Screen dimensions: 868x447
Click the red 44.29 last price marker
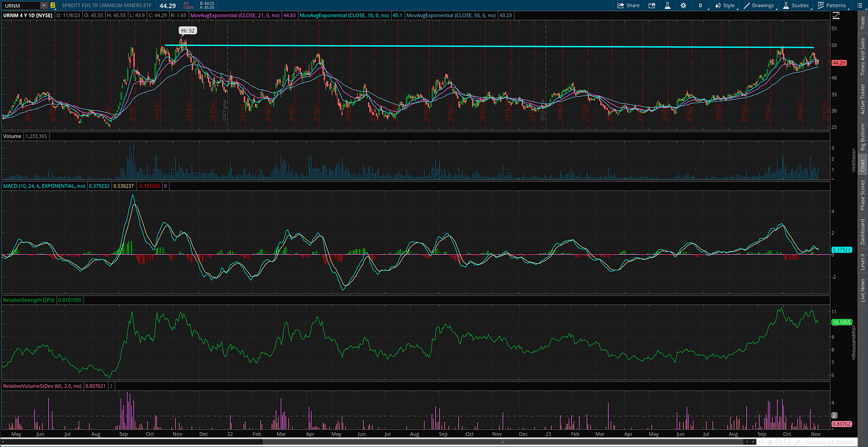click(839, 63)
